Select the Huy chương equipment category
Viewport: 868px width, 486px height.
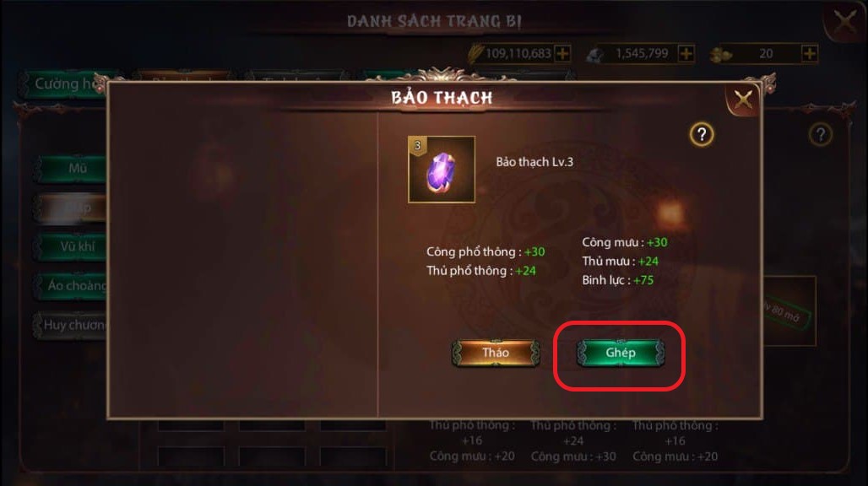point(72,325)
